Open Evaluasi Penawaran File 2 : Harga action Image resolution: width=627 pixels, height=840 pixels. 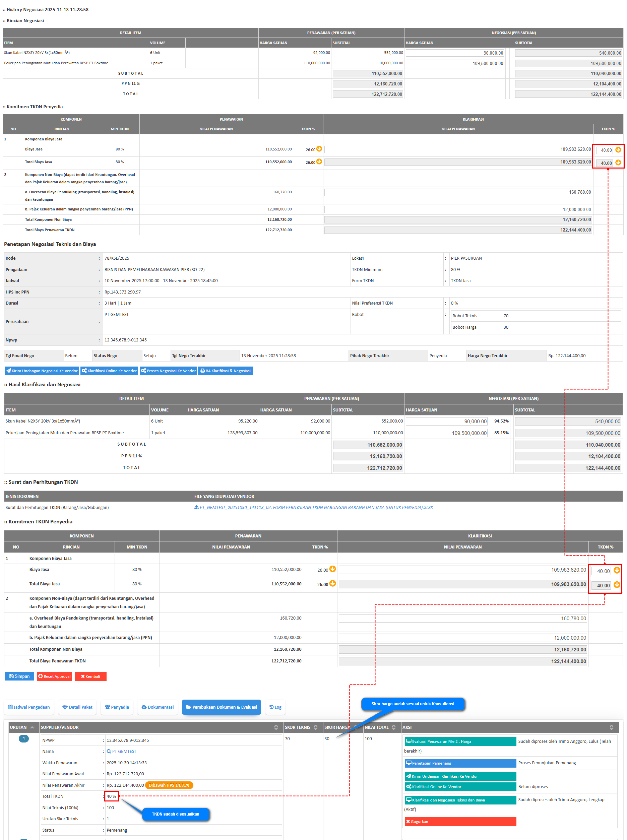pos(460,741)
